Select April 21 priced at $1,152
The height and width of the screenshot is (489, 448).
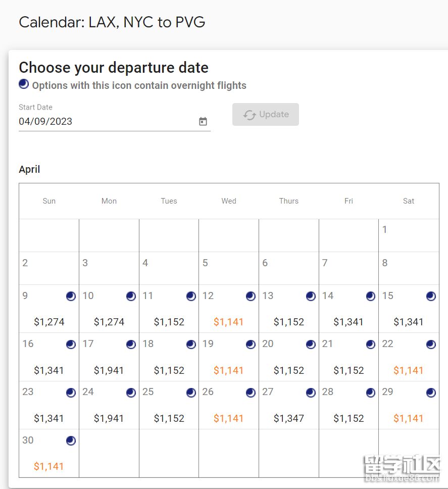(349, 370)
